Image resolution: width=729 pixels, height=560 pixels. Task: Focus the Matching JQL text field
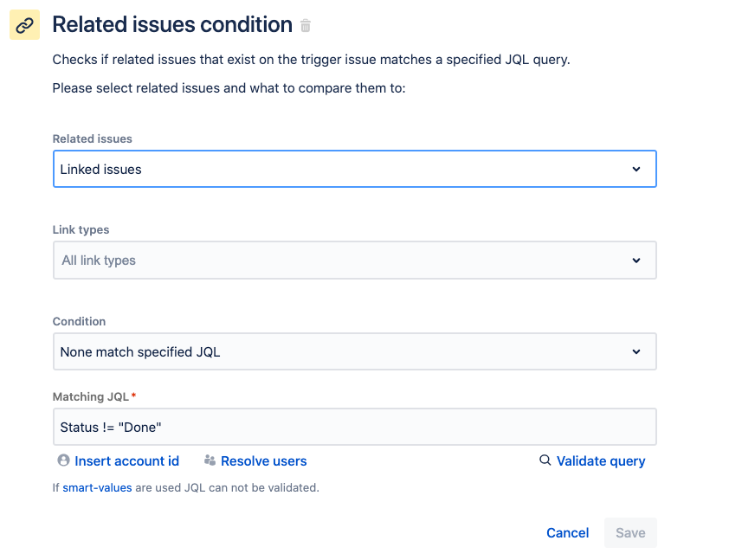pyautogui.click(x=354, y=427)
